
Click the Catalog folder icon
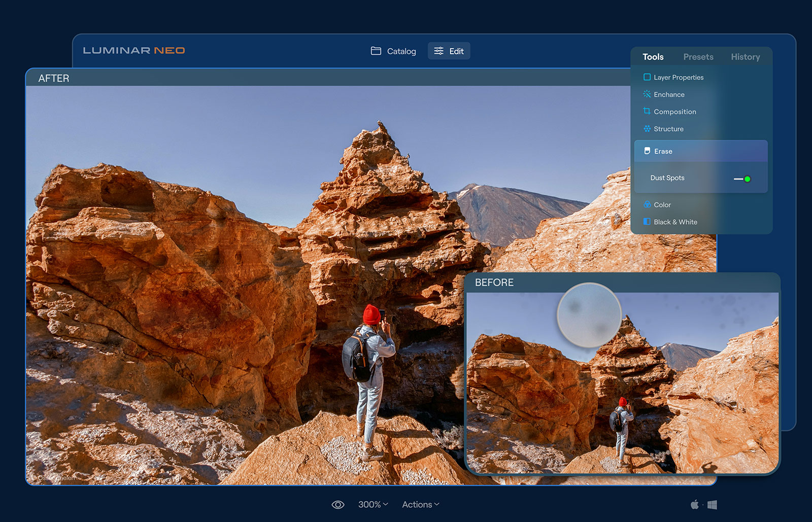click(x=376, y=51)
